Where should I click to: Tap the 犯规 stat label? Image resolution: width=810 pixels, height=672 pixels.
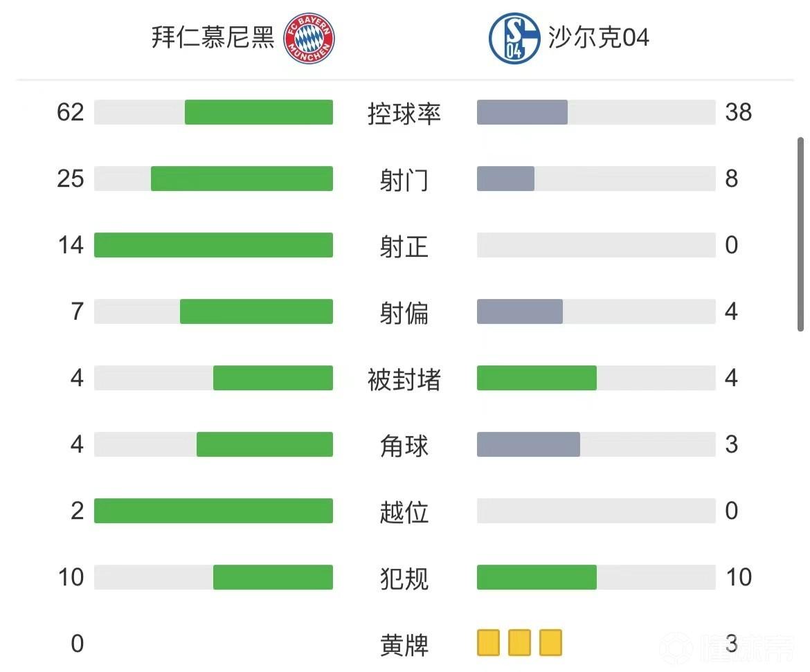tap(404, 578)
